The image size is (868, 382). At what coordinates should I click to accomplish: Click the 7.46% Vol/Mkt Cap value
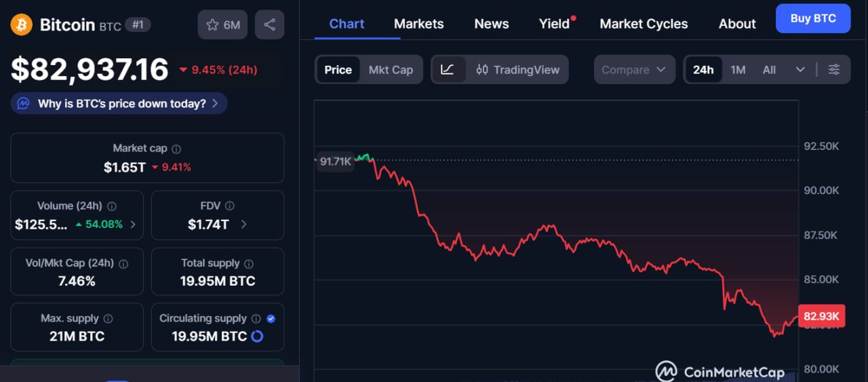tap(77, 281)
